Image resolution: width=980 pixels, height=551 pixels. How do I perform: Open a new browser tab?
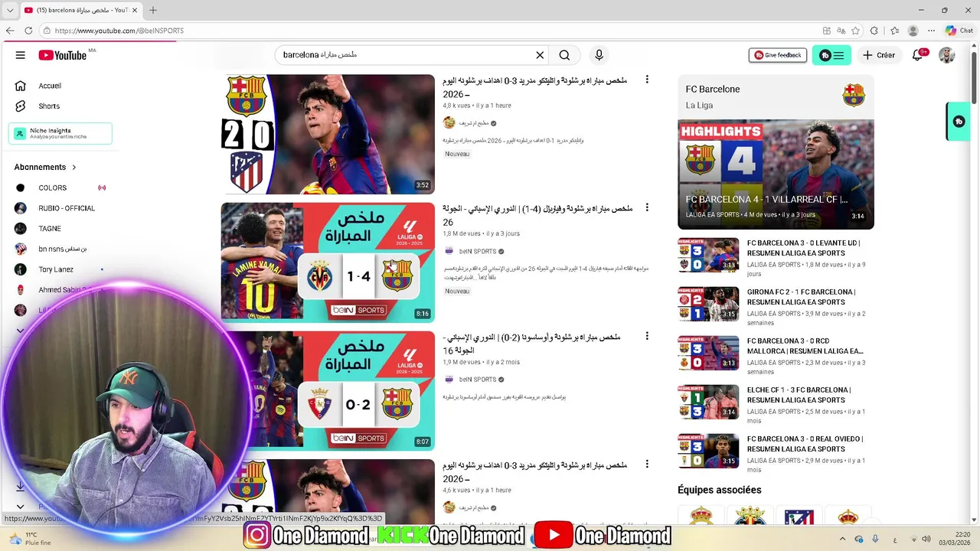point(153,10)
